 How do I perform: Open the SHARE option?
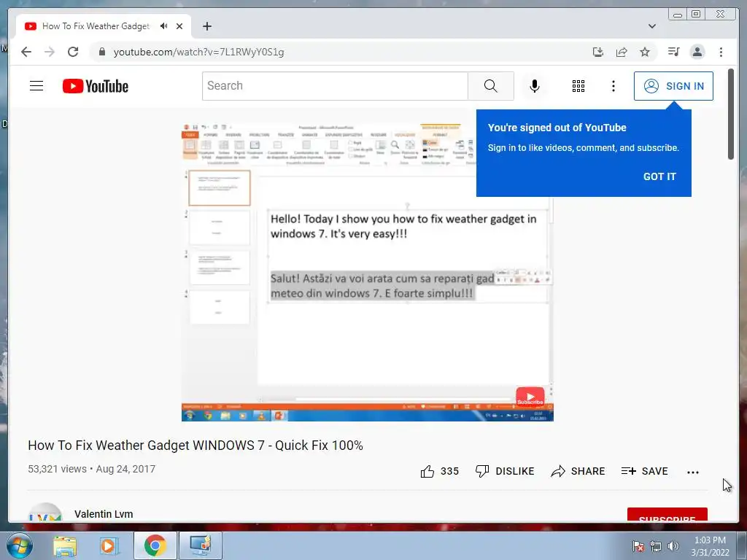(578, 471)
